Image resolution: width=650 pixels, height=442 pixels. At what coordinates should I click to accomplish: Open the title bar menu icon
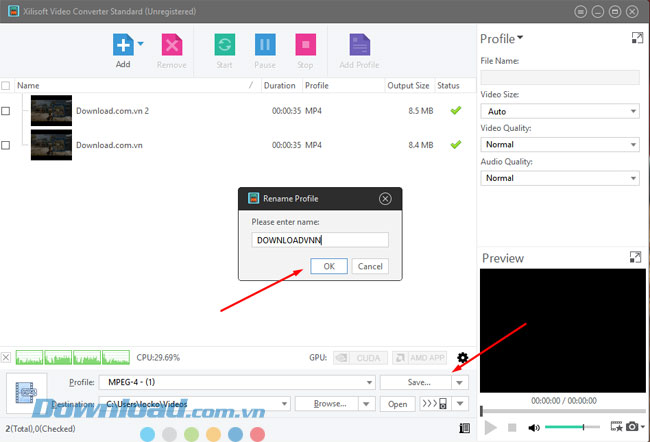pyautogui.click(x=580, y=12)
